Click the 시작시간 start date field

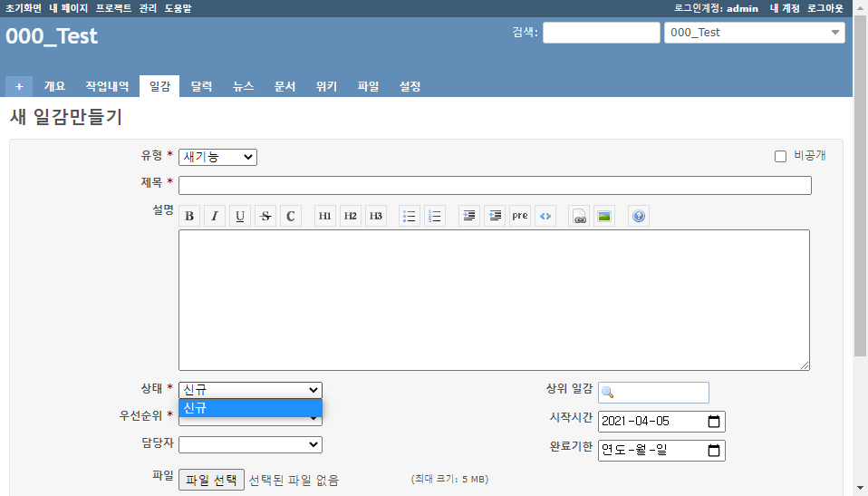click(x=661, y=421)
